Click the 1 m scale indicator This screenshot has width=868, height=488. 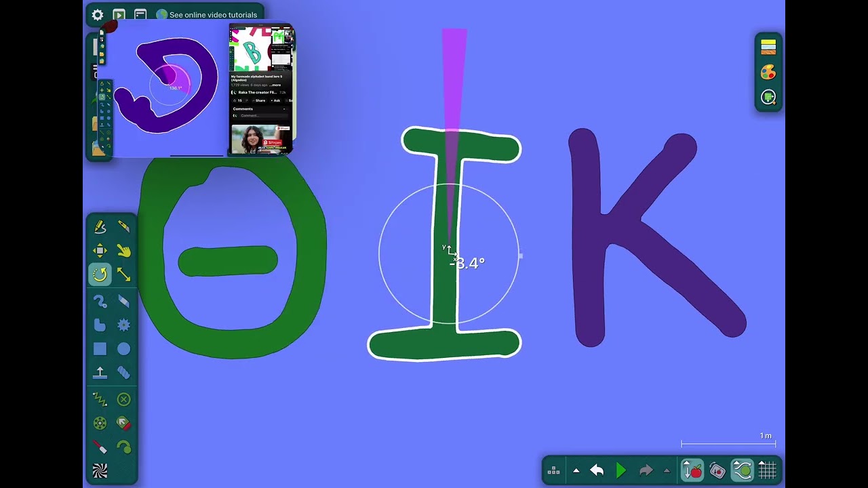pyautogui.click(x=728, y=440)
